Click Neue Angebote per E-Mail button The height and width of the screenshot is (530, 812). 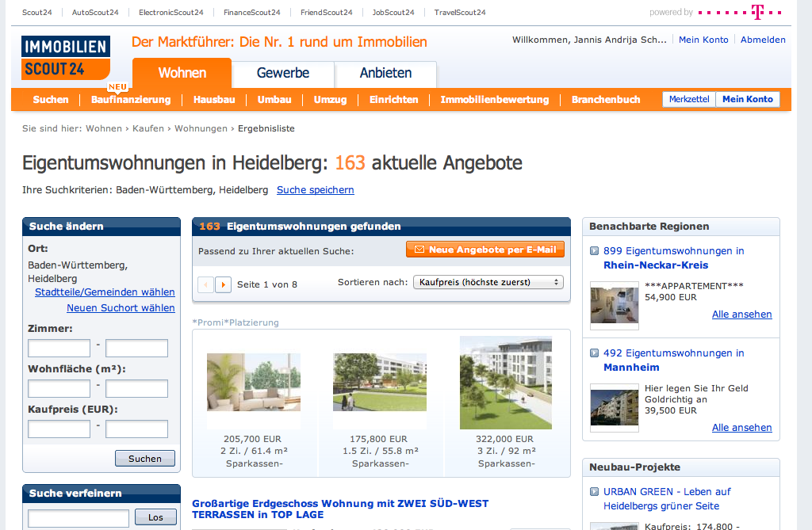coord(485,250)
